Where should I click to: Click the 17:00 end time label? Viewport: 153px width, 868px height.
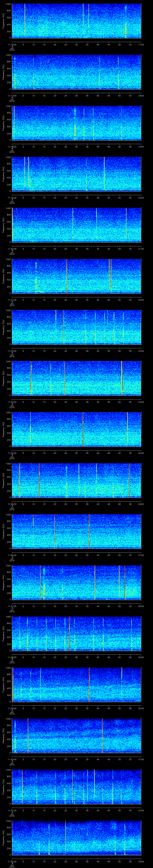pos(141,44)
